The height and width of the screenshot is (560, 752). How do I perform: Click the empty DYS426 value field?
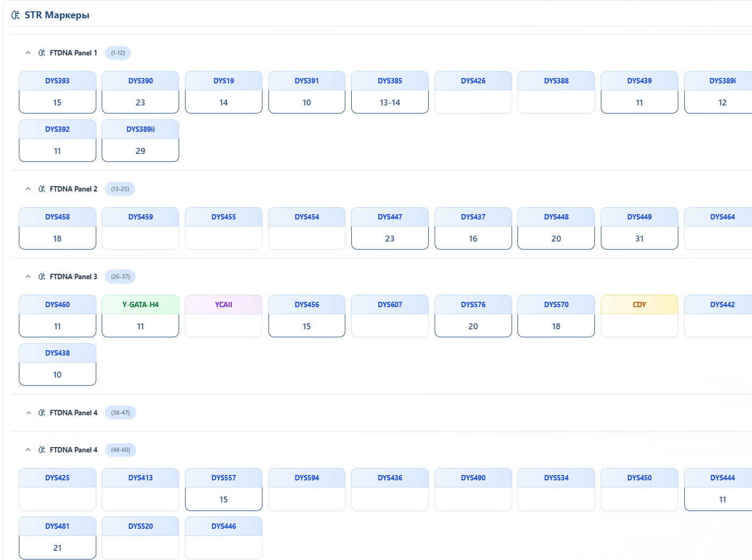click(x=473, y=102)
